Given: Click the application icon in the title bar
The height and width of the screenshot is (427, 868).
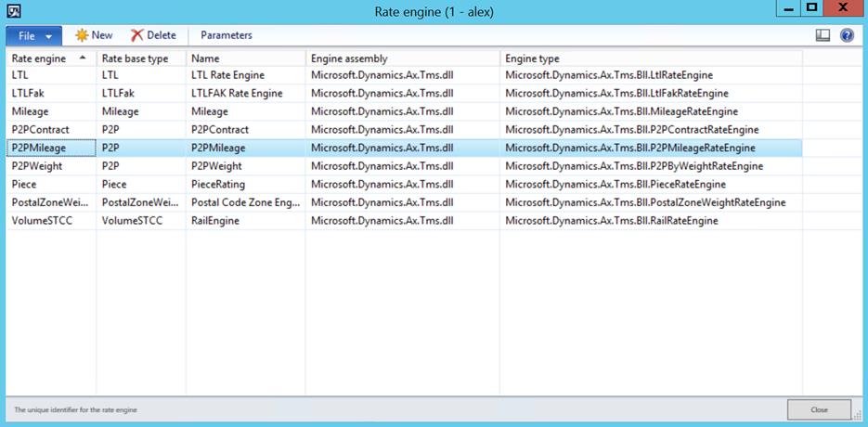Looking at the screenshot, I should pyautogui.click(x=13, y=10).
